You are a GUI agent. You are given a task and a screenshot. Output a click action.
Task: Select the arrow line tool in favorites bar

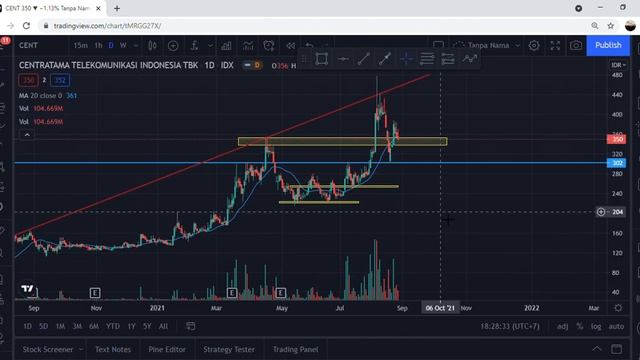(385, 59)
